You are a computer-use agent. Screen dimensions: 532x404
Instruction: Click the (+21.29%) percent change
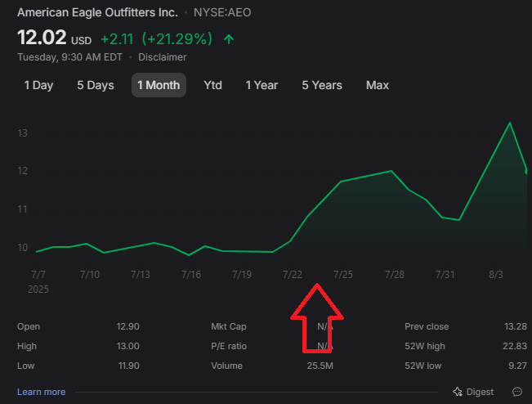[x=177, y=38]
